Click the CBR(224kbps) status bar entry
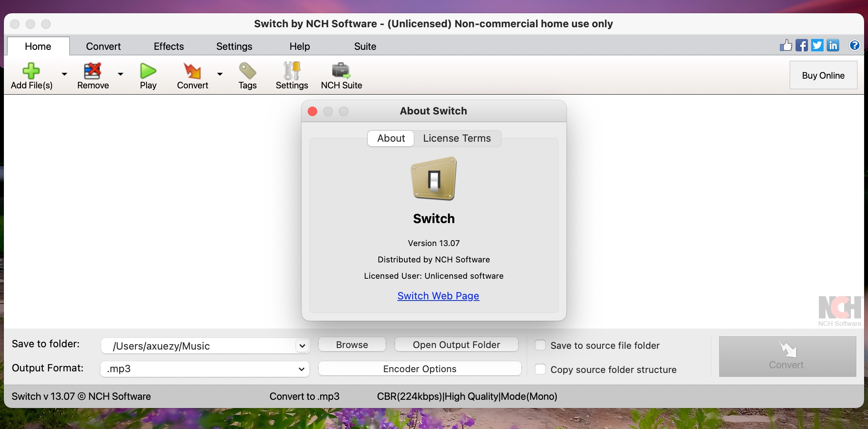868x429 pixels. tap(467, 396)
